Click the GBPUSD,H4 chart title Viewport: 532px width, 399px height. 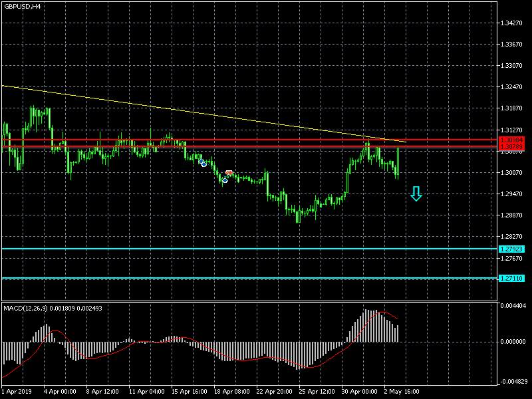(21, 6)
